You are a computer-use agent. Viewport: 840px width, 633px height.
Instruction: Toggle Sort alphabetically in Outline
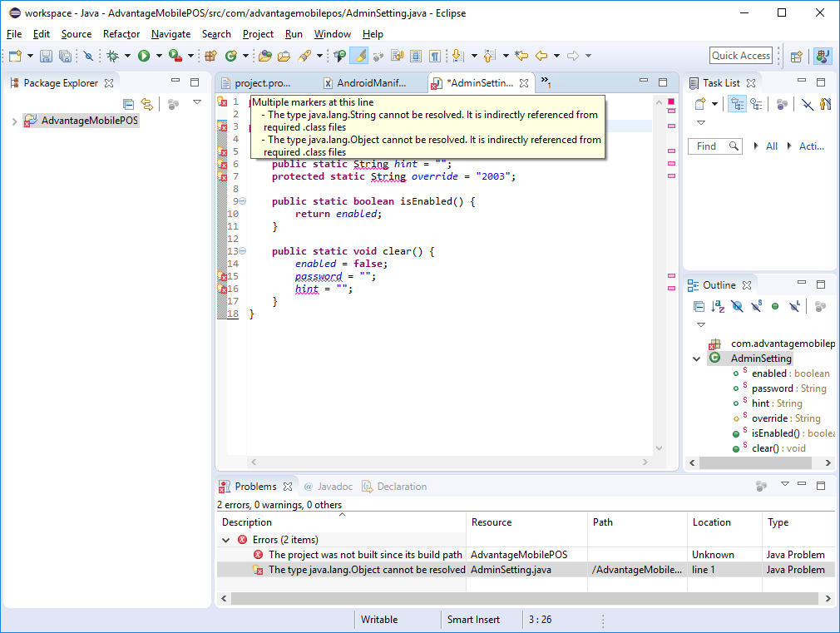[718, 307]
